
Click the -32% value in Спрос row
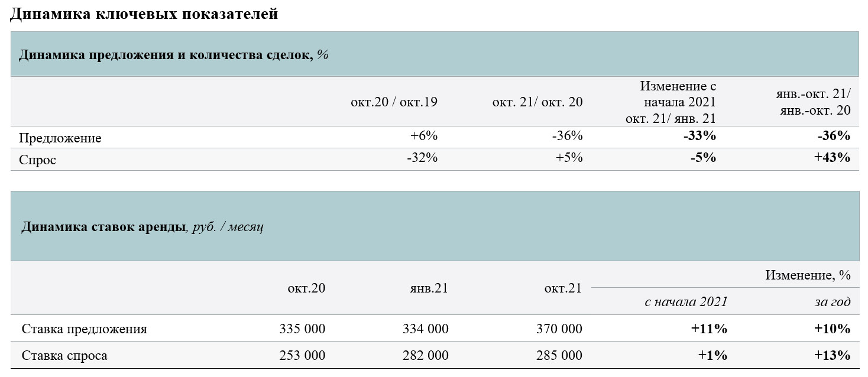pos(423,158)
